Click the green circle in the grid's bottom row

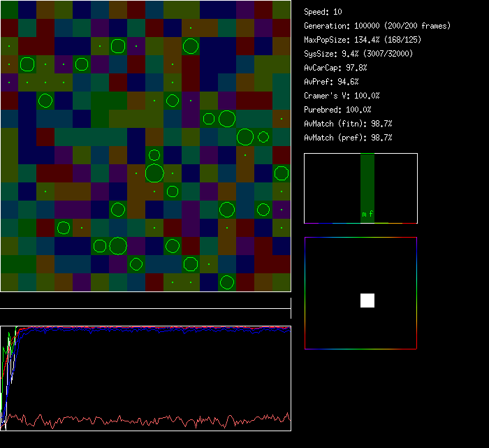point(227,282)
